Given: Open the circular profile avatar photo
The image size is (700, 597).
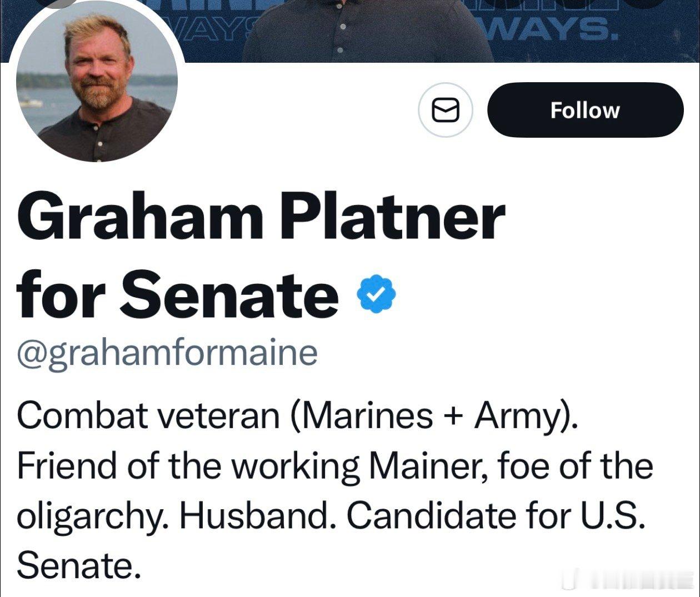Looking at the screenshot, I should [x=97, y=84].
